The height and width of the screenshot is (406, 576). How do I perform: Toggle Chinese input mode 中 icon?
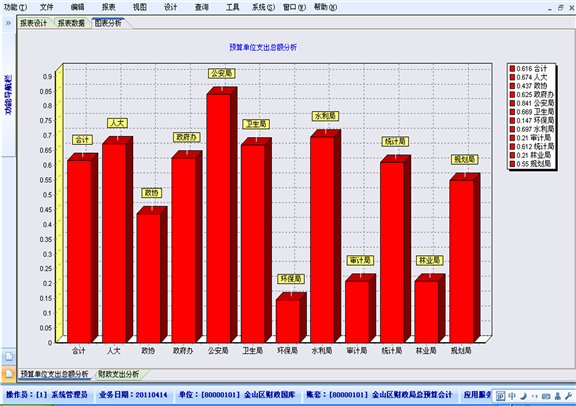pyautogui.click(x=512, y=396)
